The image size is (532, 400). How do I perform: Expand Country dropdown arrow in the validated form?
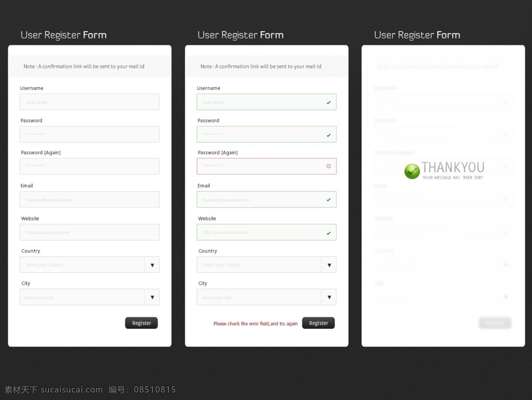pyautogui.click(x=329, y=265)
